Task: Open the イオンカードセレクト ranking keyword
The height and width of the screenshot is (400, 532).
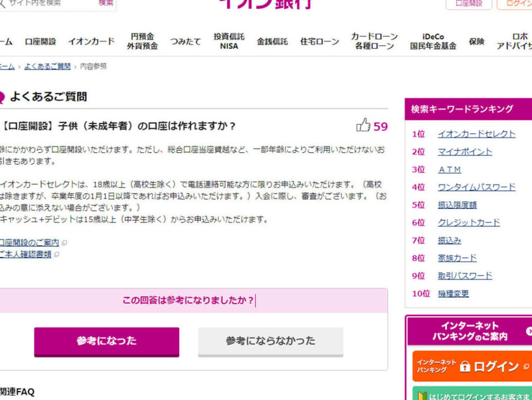Action: click(476, 134)
